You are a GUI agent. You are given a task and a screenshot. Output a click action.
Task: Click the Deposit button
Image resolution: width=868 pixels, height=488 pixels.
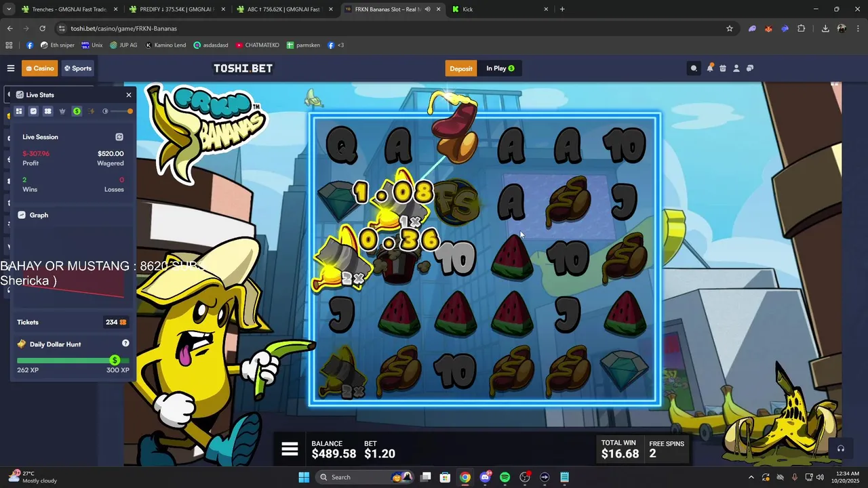tap(461, 68)
